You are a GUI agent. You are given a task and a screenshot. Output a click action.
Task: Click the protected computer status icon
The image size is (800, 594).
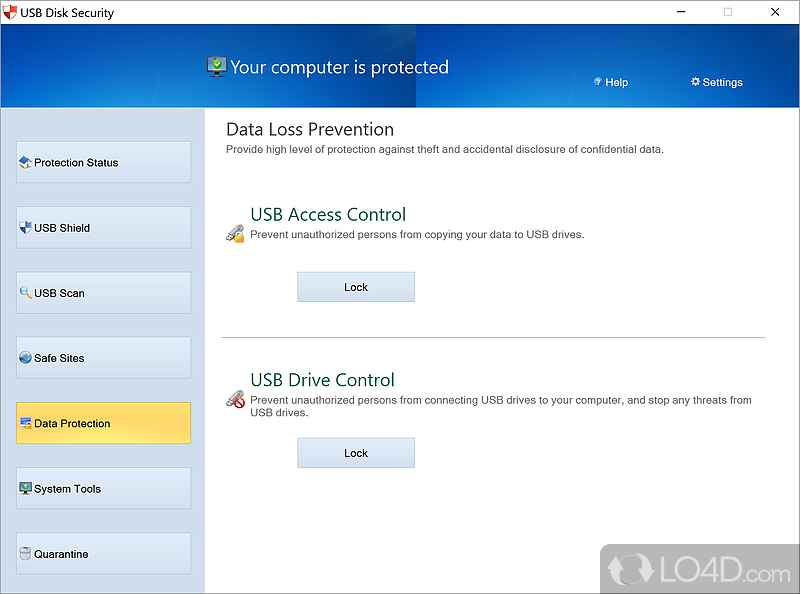coord(217,67)
